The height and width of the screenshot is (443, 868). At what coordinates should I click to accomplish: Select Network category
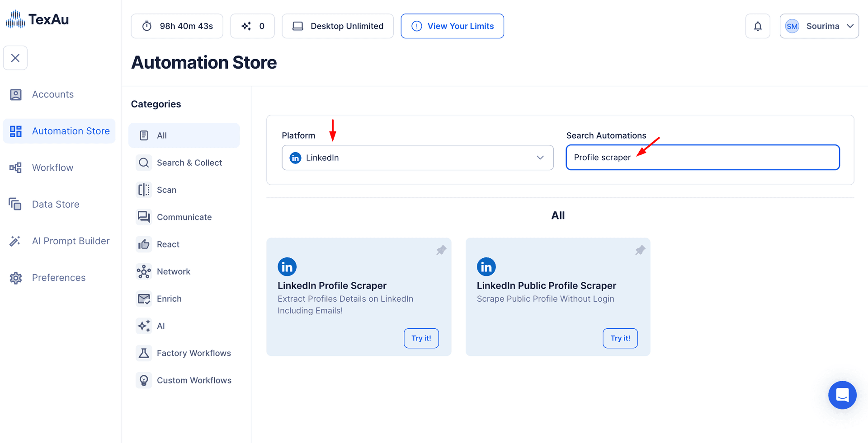point(184,271)
